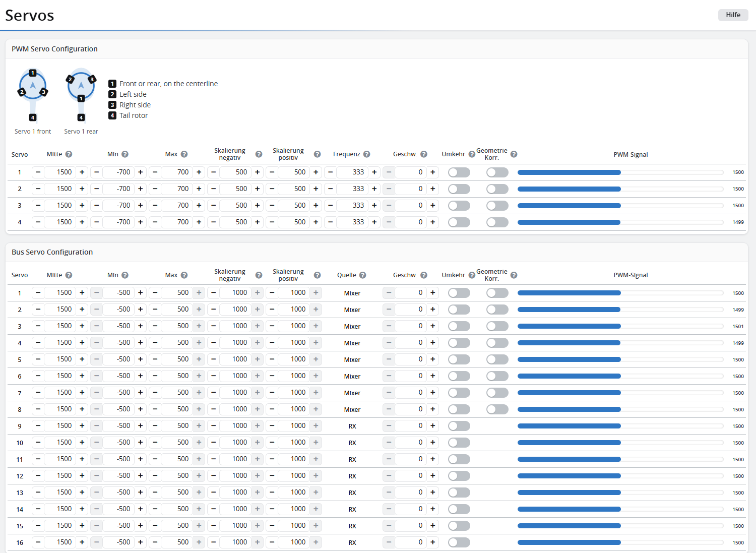Focus the Skalierung positiv field for PWM servo 3
The image size is (756, 553).
pyautogui.click(x=294, y=206)
